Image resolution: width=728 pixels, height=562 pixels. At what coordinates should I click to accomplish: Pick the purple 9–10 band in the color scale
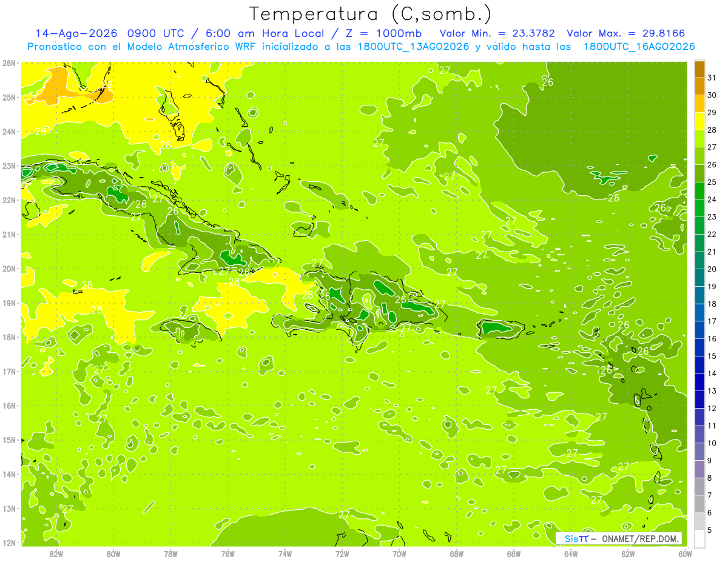[699, 452]
